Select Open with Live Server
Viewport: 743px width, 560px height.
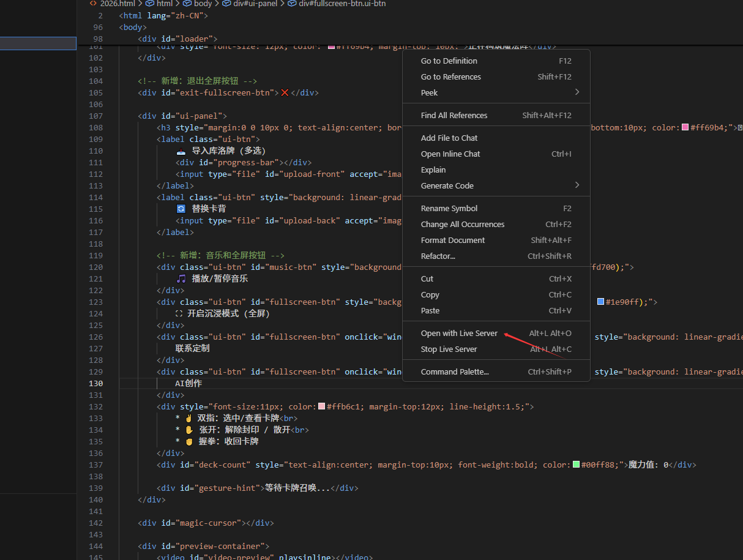(x=458, y=334)
